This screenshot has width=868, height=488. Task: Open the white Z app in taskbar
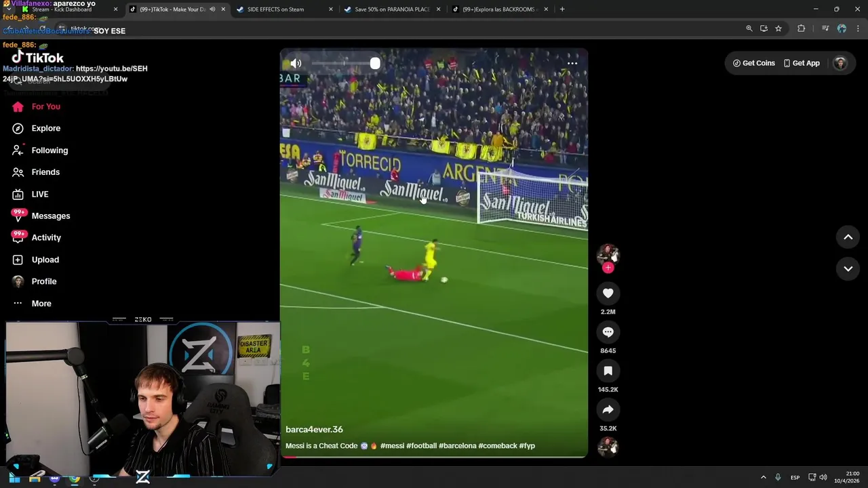click(x=142, y=477)
